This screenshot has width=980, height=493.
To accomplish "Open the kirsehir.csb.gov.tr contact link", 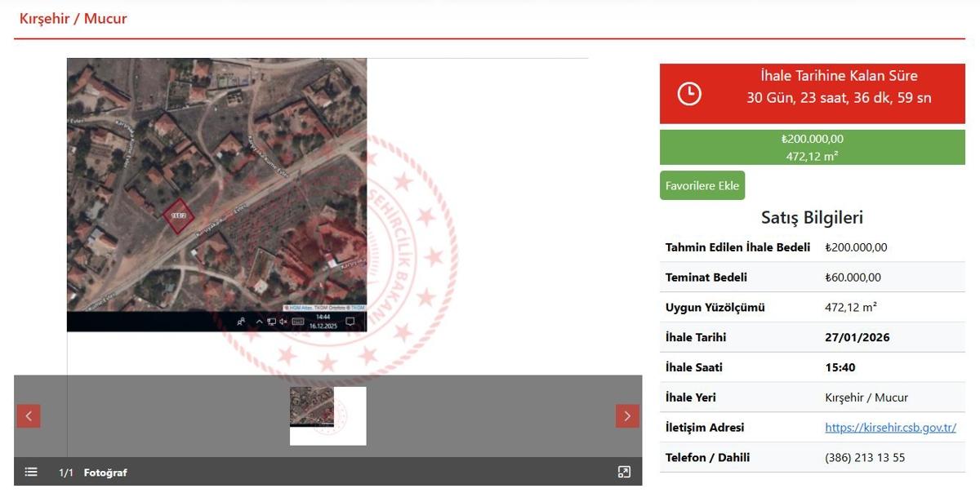I will [890, 428].
